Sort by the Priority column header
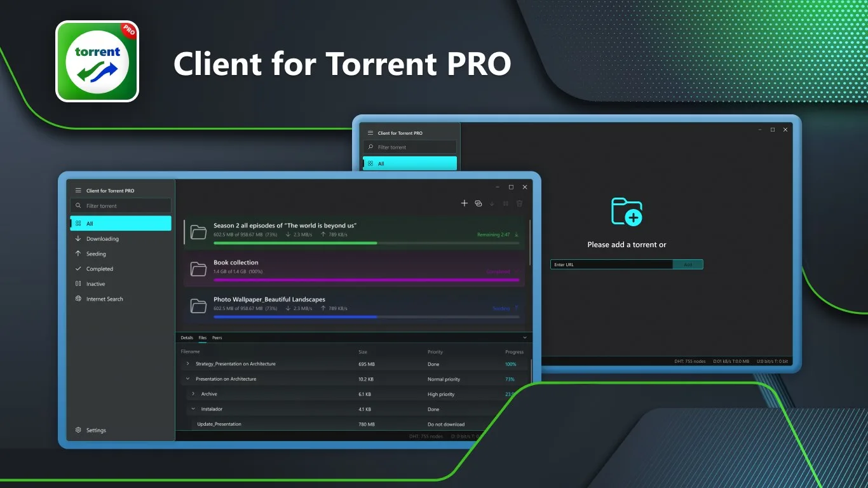 click(435, 352)
